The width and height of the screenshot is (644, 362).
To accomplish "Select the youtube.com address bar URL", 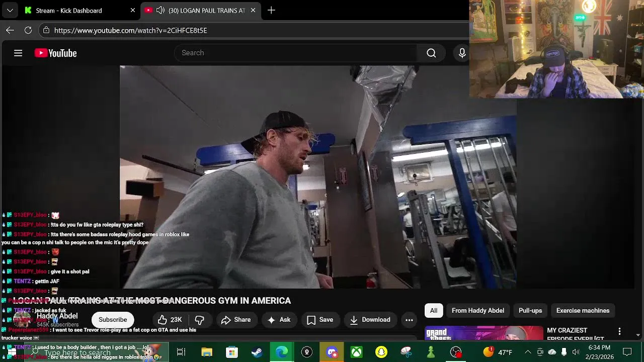I will (x=130, y=30).
